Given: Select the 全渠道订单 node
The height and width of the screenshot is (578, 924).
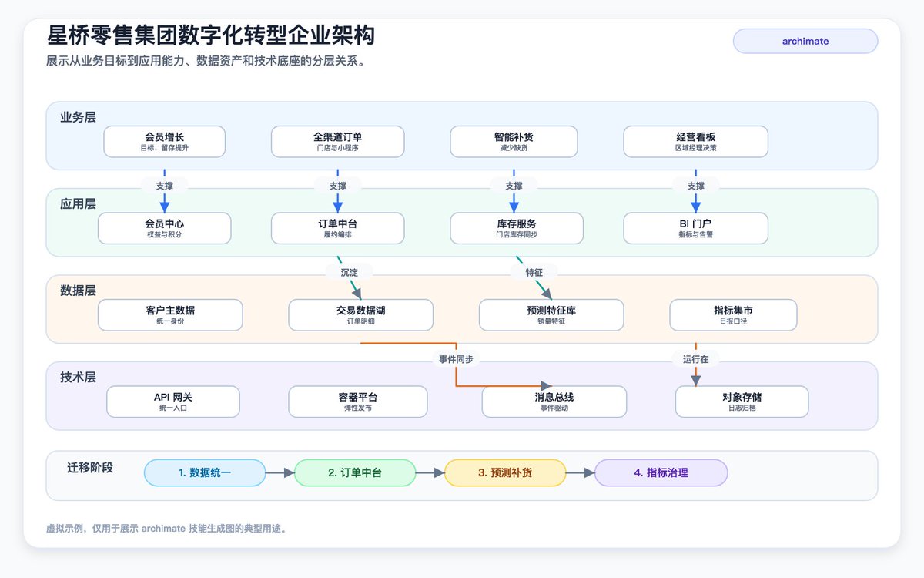Looking at the screenshot, I should tap(337, 142).
